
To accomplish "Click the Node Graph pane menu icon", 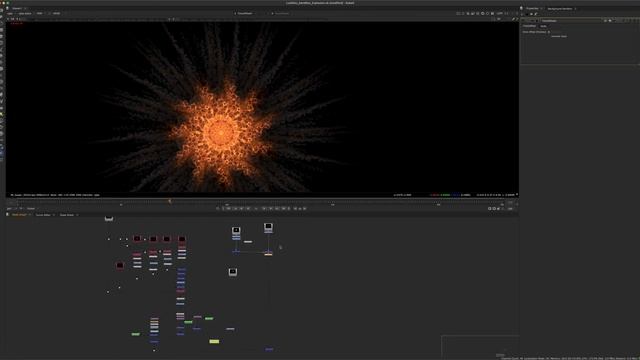I will pos(7,215).
